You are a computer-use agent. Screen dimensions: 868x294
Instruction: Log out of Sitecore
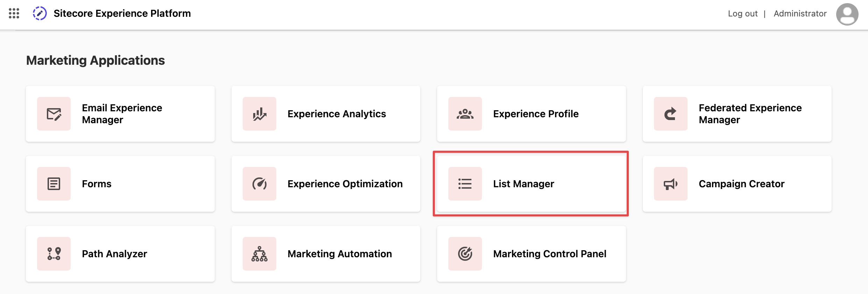(743, 14)
